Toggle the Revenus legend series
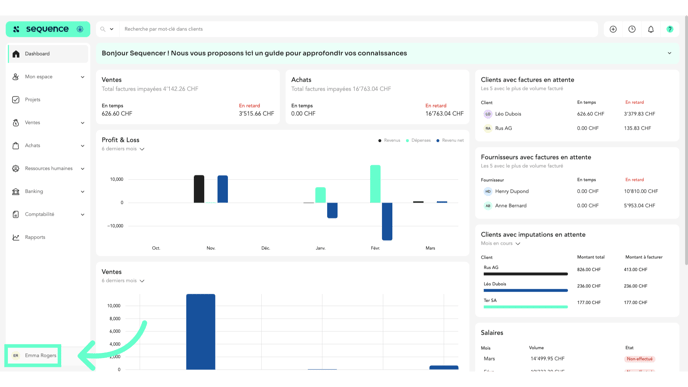 [x=389, y=140]
